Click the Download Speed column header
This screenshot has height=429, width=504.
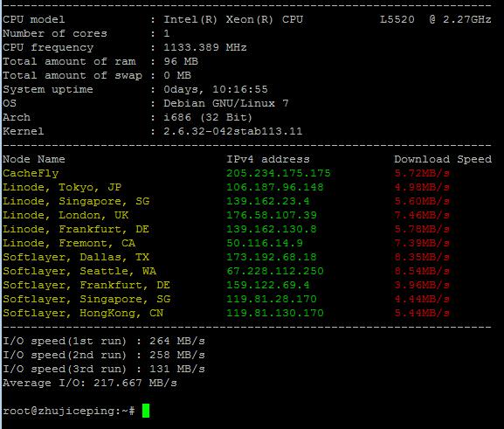tap(443, 159)
